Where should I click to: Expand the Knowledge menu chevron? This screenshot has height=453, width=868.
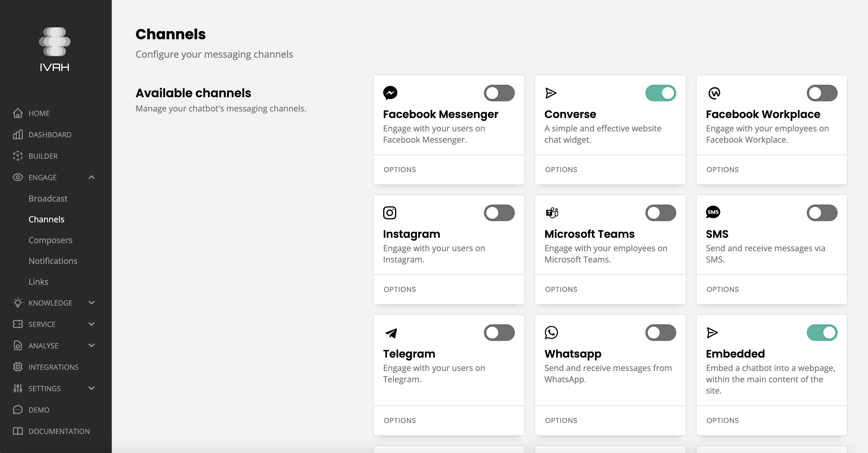(91, 303)
